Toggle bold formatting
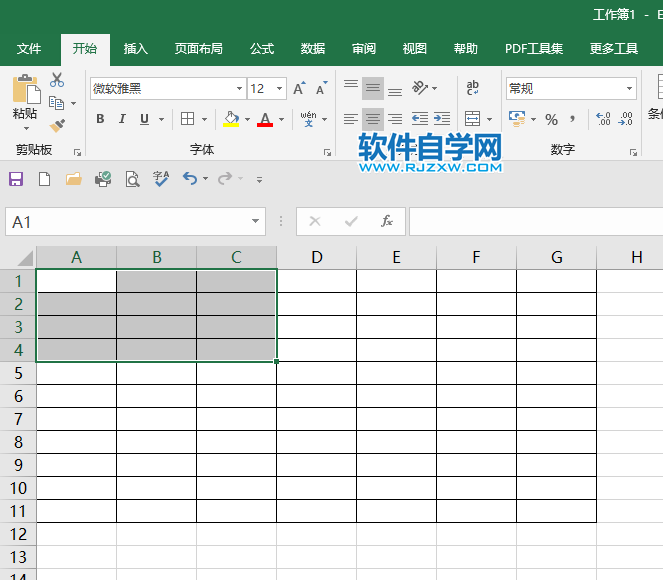 point(100,119)
